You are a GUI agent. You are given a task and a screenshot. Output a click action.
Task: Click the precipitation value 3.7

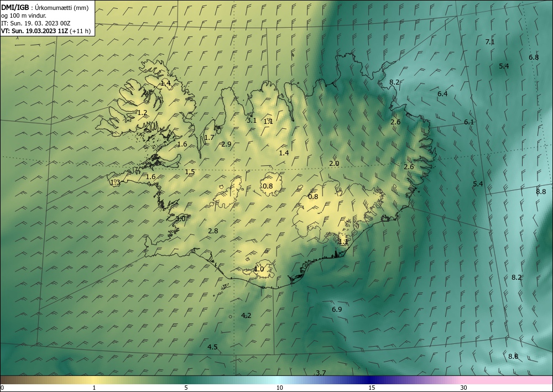(321, 373)
